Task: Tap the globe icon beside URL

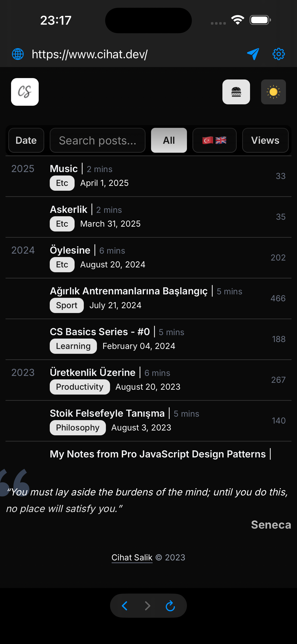Action: click(x=18, y=54)
